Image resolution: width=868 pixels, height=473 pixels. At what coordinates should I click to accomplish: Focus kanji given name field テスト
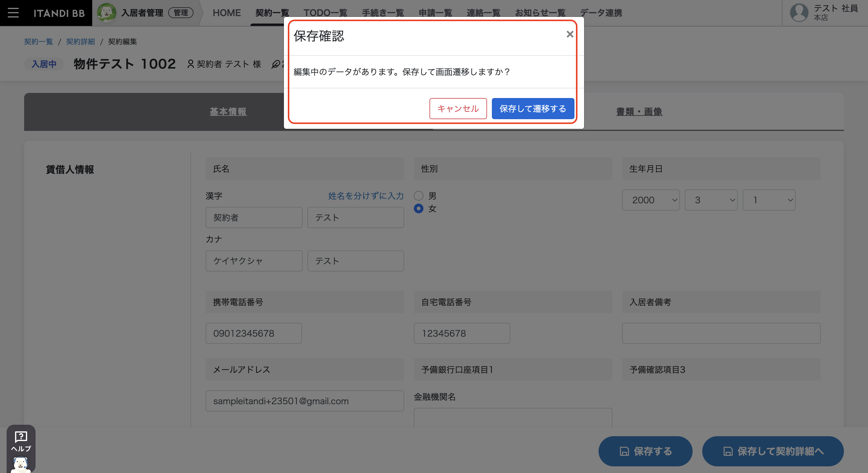(x=356, y=217)
